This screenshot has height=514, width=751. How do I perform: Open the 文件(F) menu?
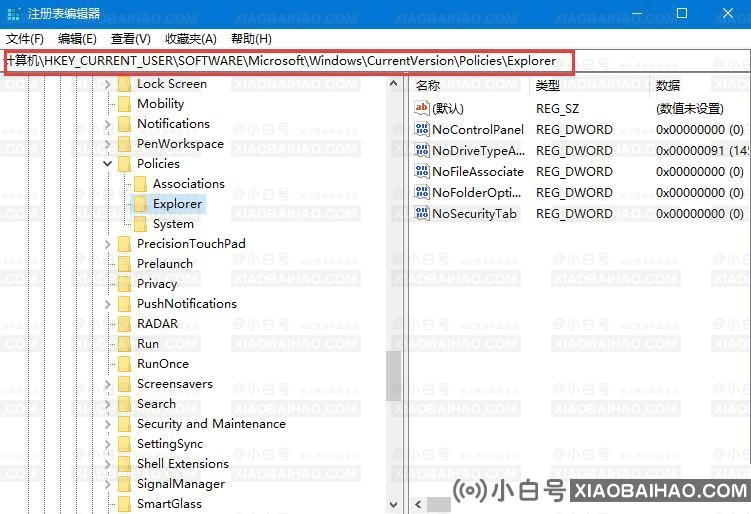tap(24, 39)
